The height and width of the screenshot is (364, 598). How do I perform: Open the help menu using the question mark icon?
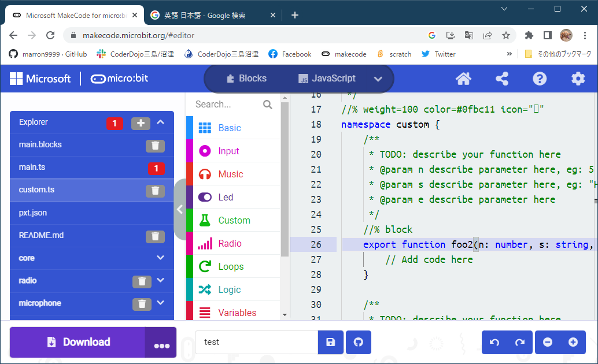pyautogui.click(x=540, y=78)
